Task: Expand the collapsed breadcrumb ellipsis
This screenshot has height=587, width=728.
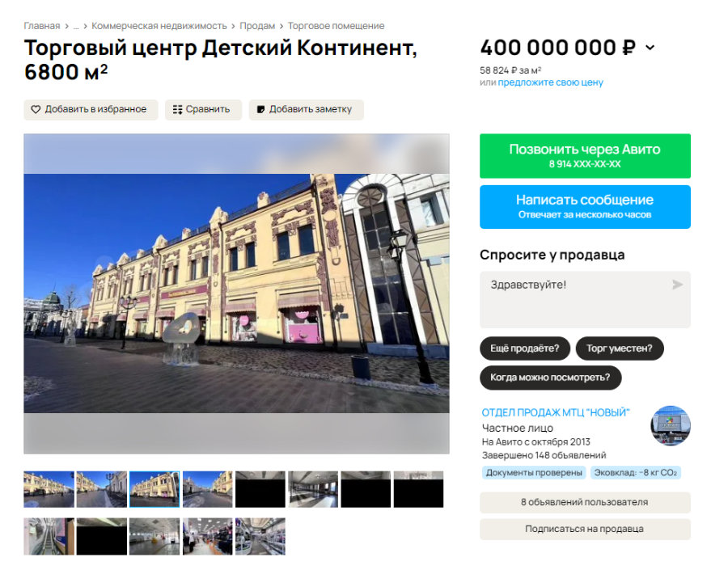Action: click(76, 26)
